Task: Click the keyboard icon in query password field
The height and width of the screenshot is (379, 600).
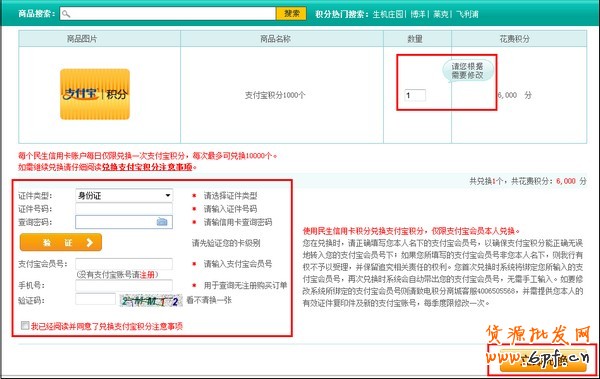Action: coord(162,222)
